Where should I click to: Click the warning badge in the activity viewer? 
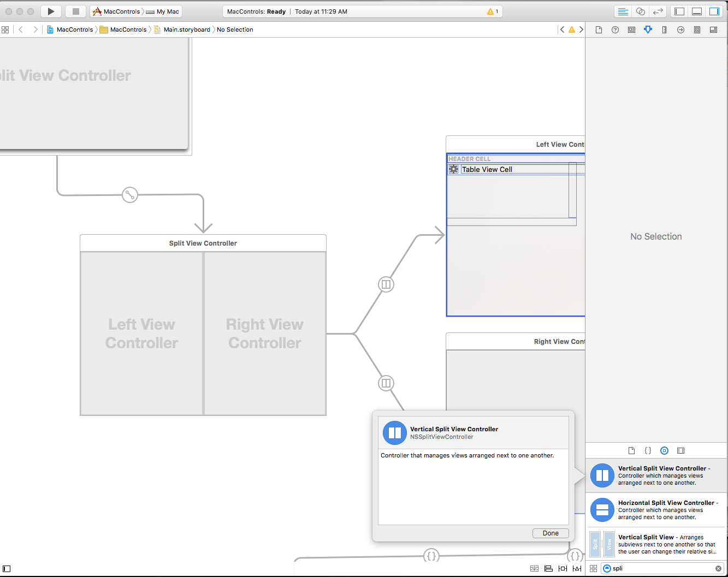coord(490,11)
